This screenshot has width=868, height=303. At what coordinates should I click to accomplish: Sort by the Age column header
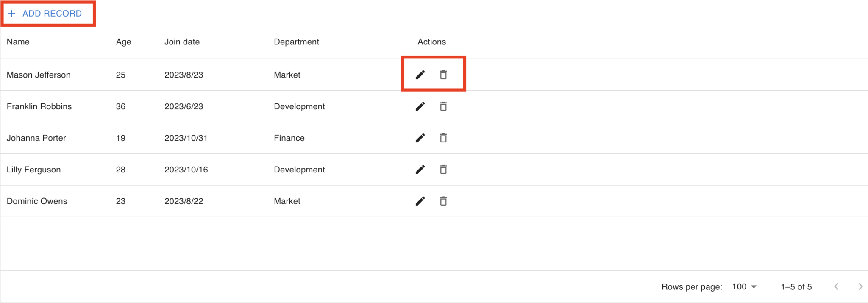pos(123,42)
